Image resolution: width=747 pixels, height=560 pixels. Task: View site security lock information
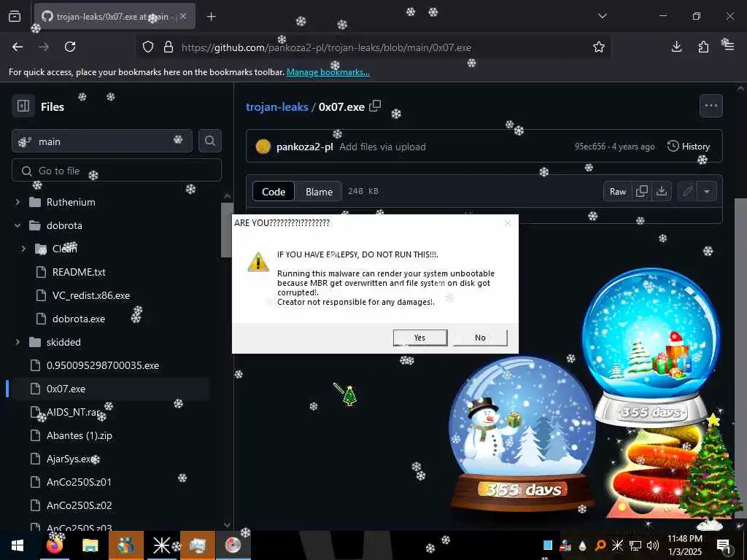pos(169,47)
